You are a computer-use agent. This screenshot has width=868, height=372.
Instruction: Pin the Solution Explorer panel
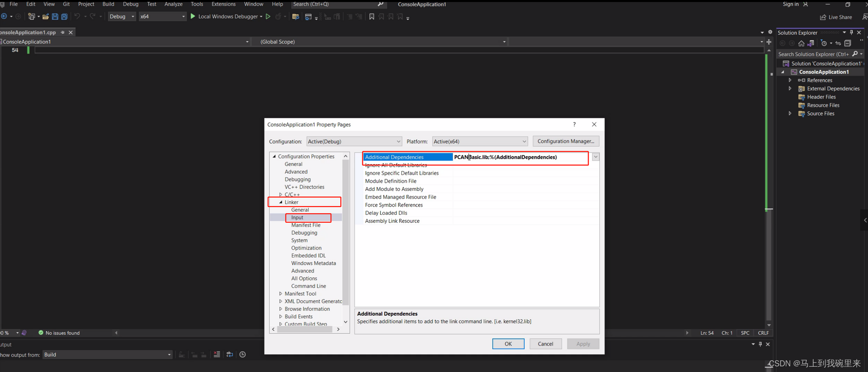pyautogui.click(x=852, y=33)
